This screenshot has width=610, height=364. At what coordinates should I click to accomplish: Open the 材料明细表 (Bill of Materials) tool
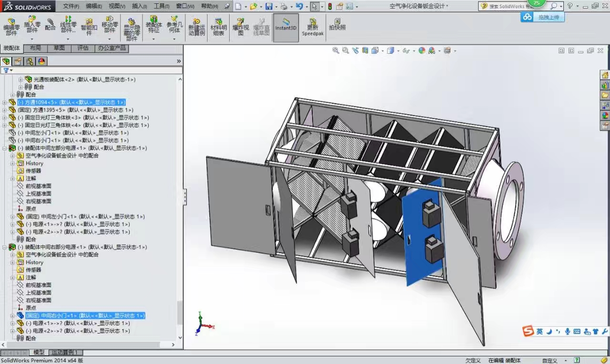click(x=219, y=27)
